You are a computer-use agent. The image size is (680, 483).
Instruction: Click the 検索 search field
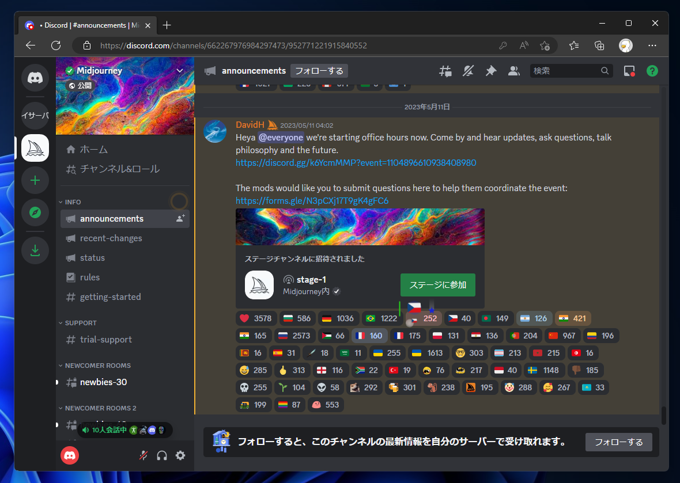pyautogui.click(x=571, y=71)
